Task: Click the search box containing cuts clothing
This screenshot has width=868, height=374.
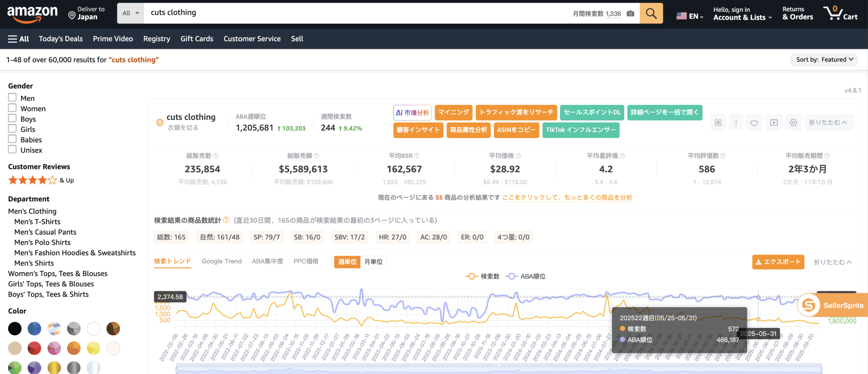Action: click(x=339, y=13)
